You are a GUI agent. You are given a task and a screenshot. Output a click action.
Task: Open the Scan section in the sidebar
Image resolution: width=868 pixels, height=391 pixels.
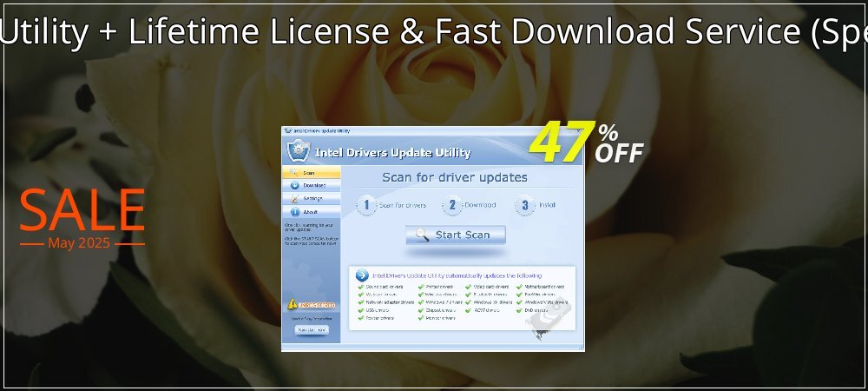[311, 173]
